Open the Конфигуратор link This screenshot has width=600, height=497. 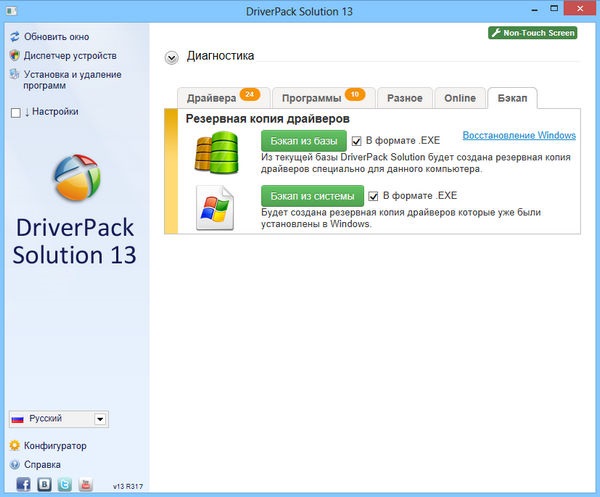(x=55, y=446)
